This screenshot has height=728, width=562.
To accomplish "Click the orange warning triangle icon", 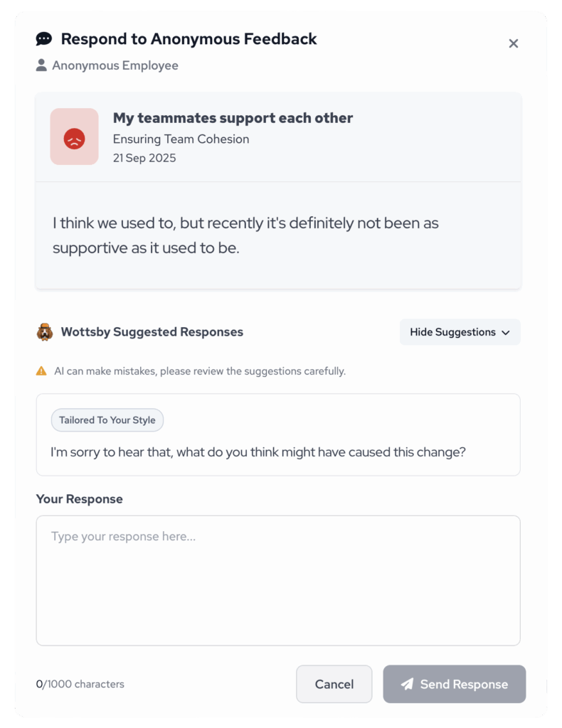I will [42, 371].
